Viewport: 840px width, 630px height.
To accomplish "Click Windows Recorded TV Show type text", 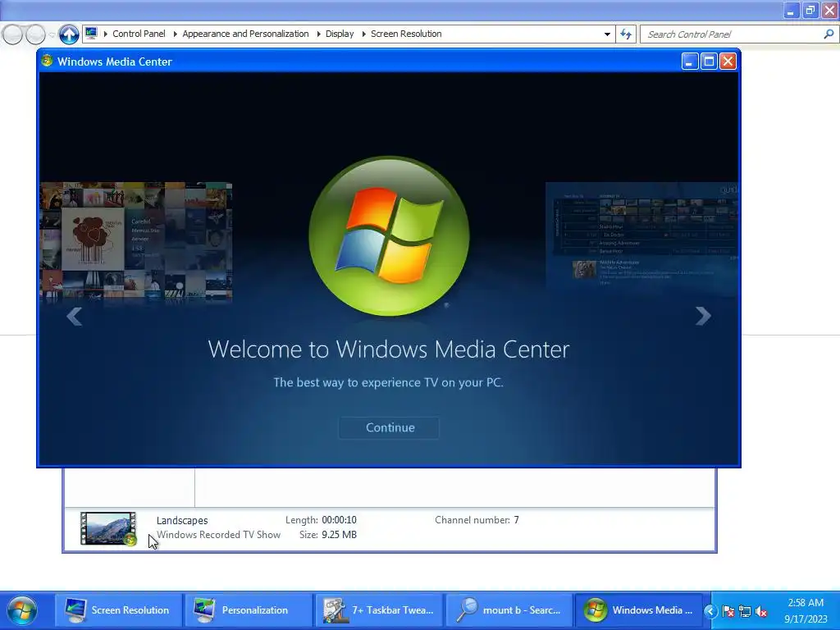I will [218, 535].
